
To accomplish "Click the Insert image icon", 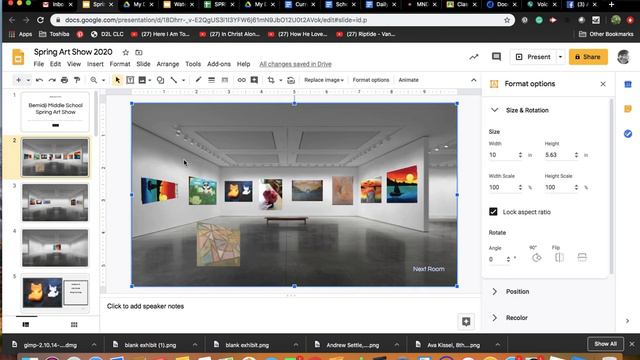I will coord(142,80).
